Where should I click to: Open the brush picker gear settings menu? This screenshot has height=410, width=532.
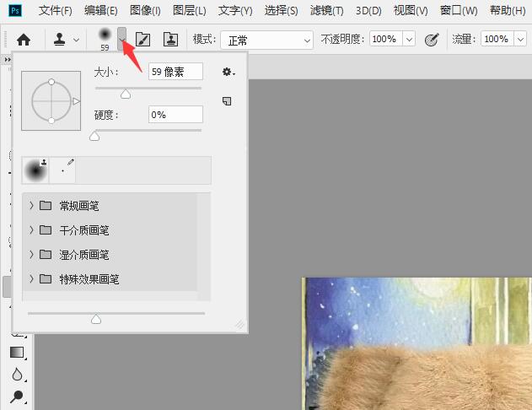coord(228,72)
